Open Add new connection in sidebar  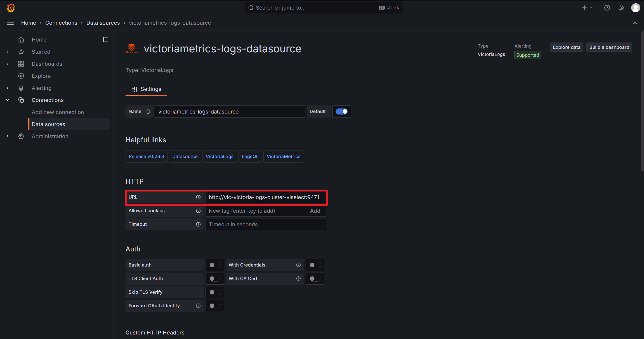[58, 112]
